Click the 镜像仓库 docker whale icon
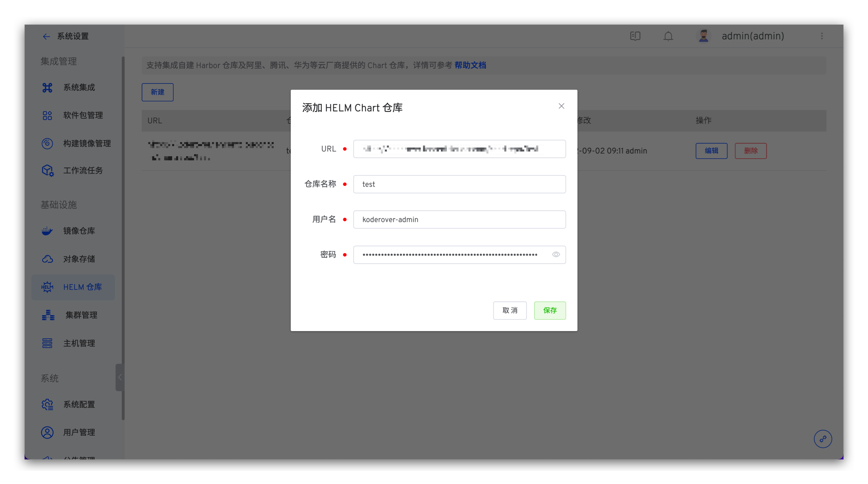Screen dimensions: 868x484 47,231
